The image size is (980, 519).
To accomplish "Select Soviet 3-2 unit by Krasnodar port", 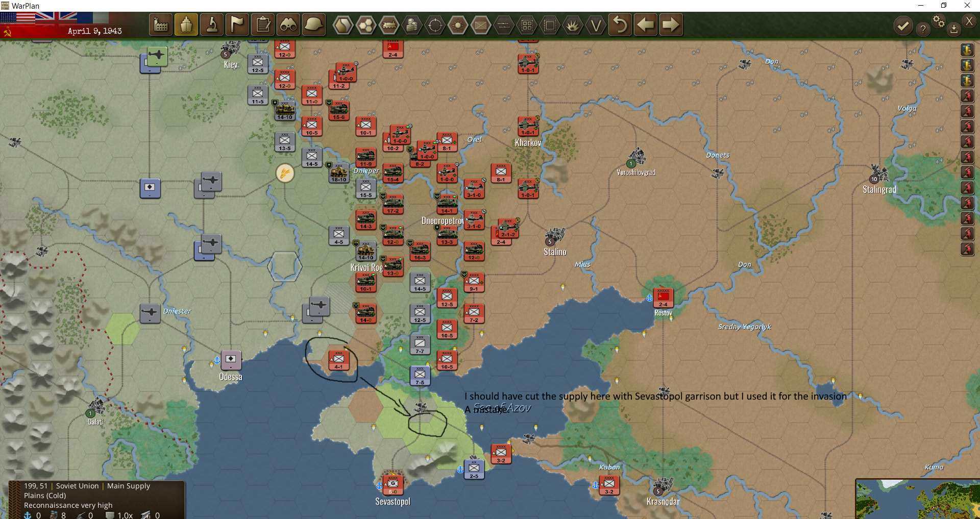I will [609, 485].
